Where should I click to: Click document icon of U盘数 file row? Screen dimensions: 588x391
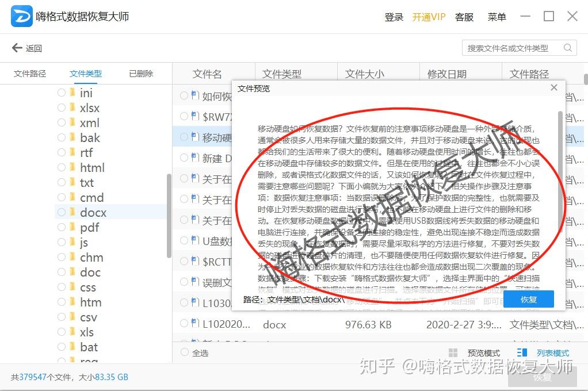click(x=195, y=240)
